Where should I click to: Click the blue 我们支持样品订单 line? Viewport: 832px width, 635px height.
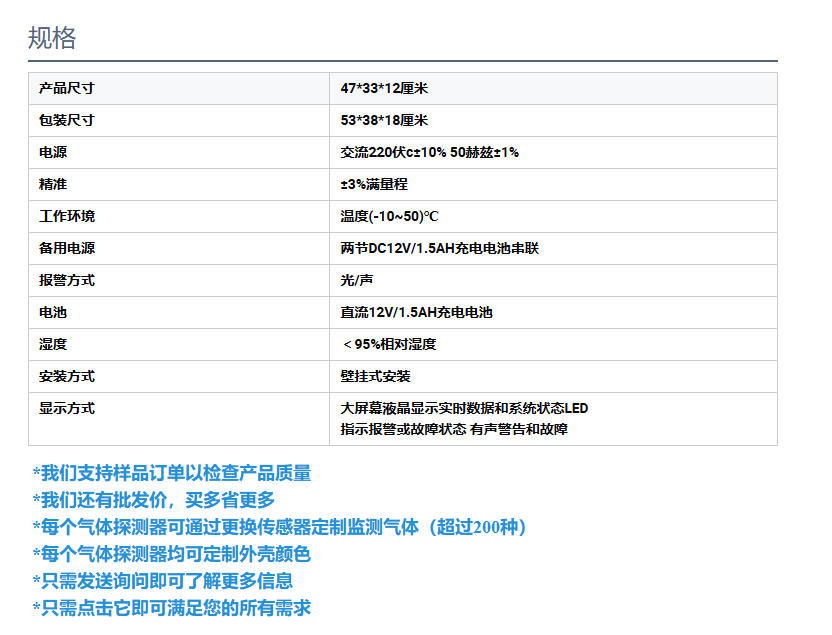[x=171, y=473]
